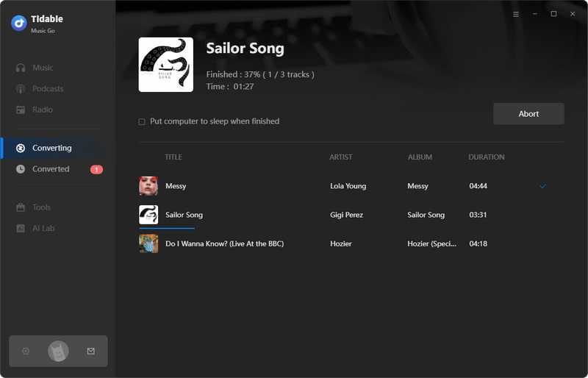
Task: Click the large Sailor Song album cover
Action: [166, 65]
